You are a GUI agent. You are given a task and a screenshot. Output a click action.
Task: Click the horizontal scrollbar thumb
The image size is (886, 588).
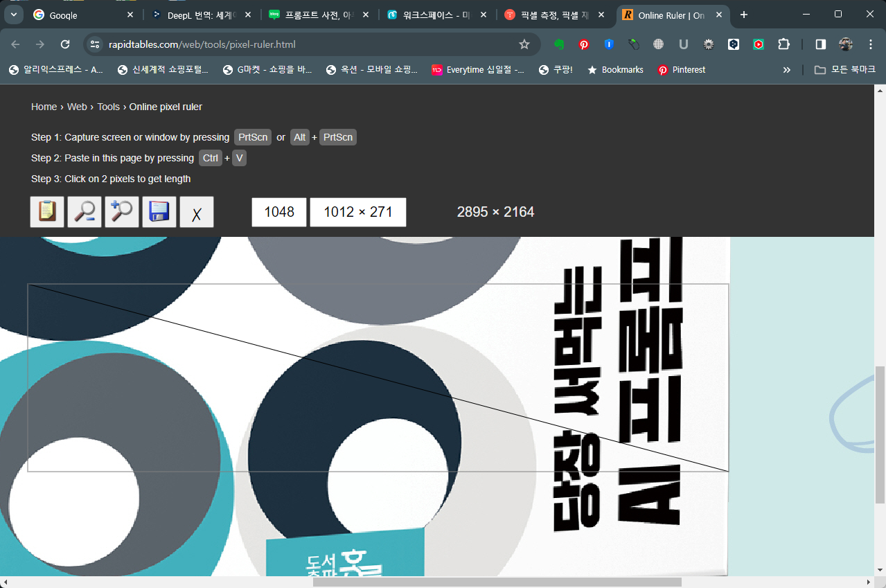pos(497,582)
